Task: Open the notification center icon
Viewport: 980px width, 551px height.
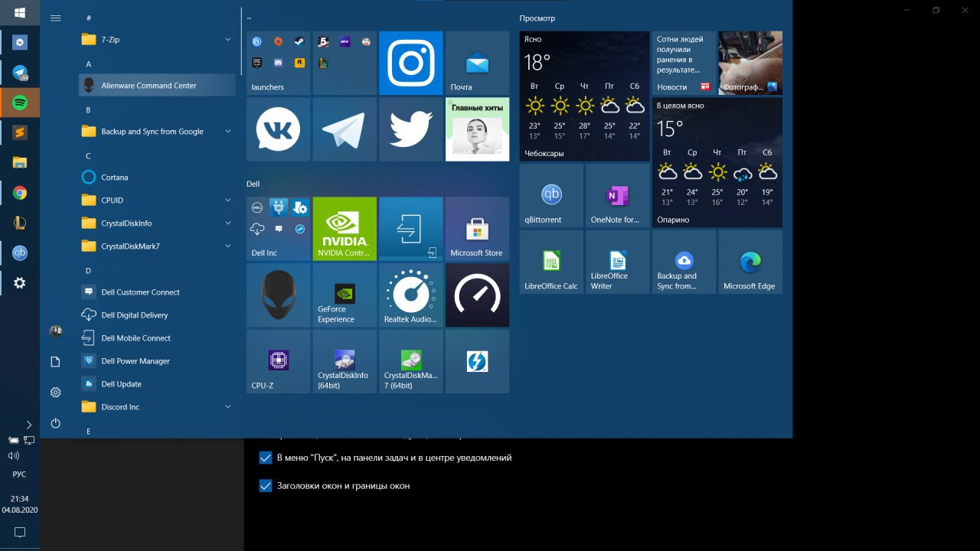Action: click(20, 532)
